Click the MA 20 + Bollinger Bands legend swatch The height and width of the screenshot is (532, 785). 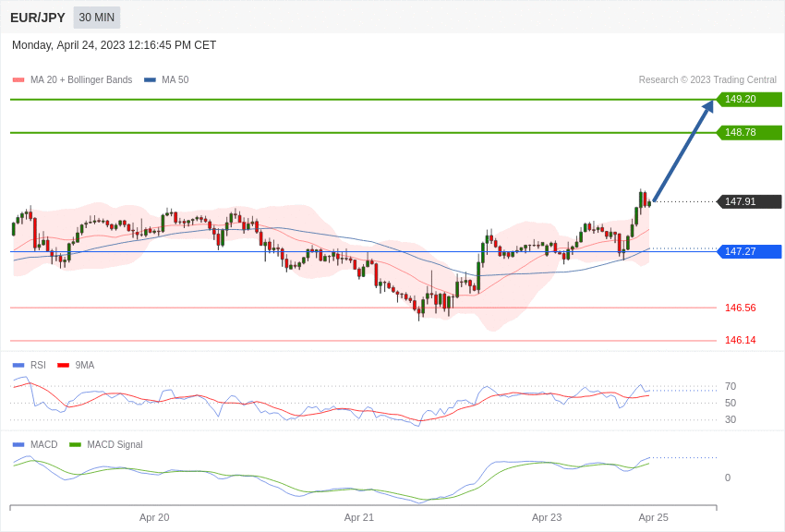(x=18, y=79)
